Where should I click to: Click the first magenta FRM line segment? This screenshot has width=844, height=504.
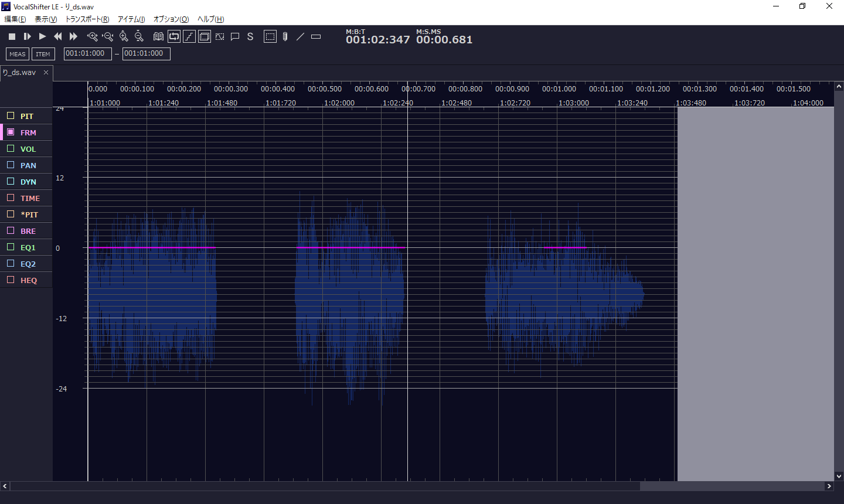point(152,248)
